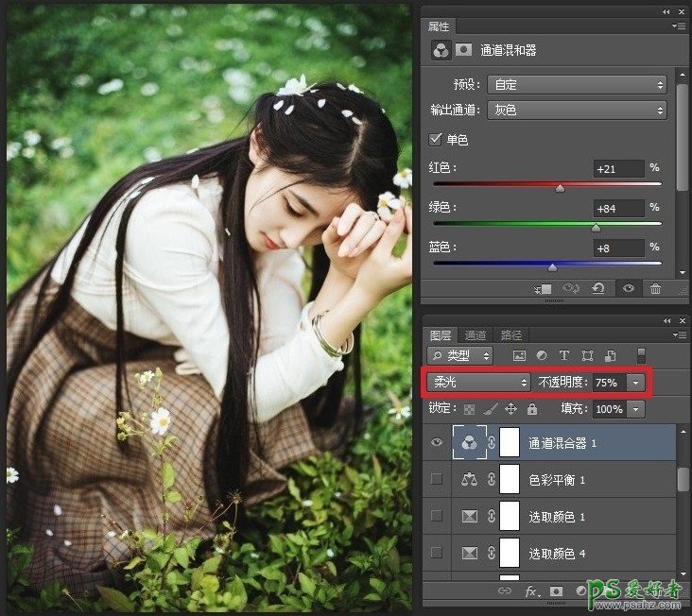
Task: Toggle visibility of the 选取颜色 4 layer
Action: [x=437, y=553]
